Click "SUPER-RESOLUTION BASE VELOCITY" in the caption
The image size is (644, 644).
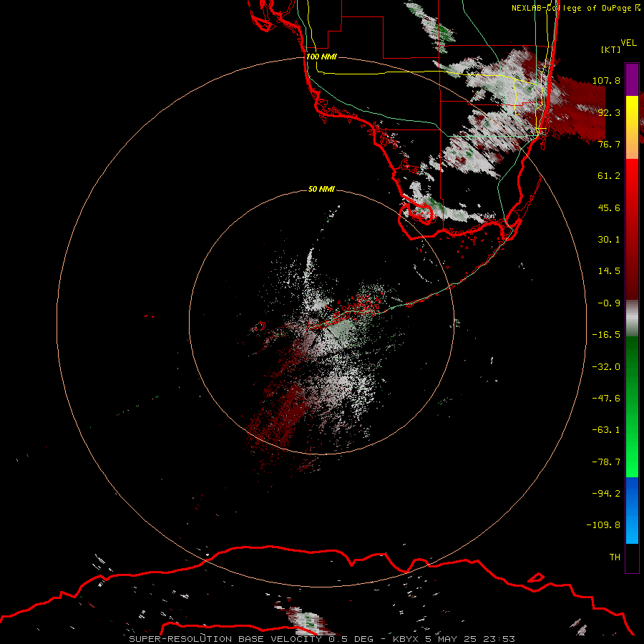pos(225,639)
